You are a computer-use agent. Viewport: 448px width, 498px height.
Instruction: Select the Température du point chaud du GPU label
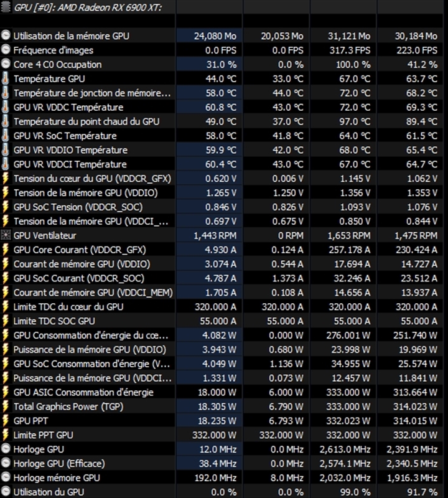pyautogui.click(x=86, y=121)
